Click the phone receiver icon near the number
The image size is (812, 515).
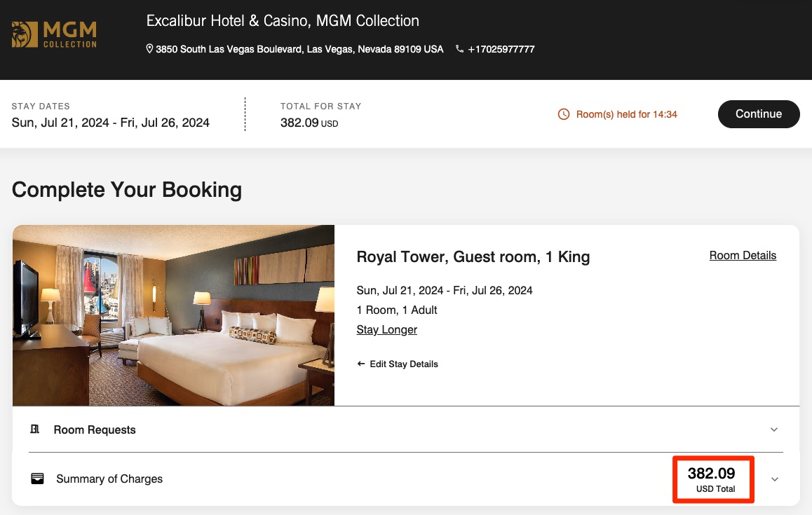459,49
